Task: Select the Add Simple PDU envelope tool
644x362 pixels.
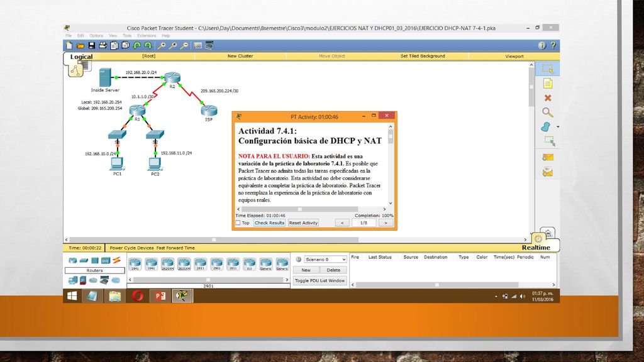Action: [548, 157]
